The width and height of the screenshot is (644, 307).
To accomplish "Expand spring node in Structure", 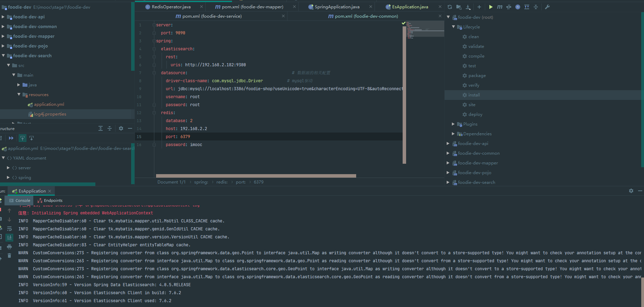I will coord(8,177).
